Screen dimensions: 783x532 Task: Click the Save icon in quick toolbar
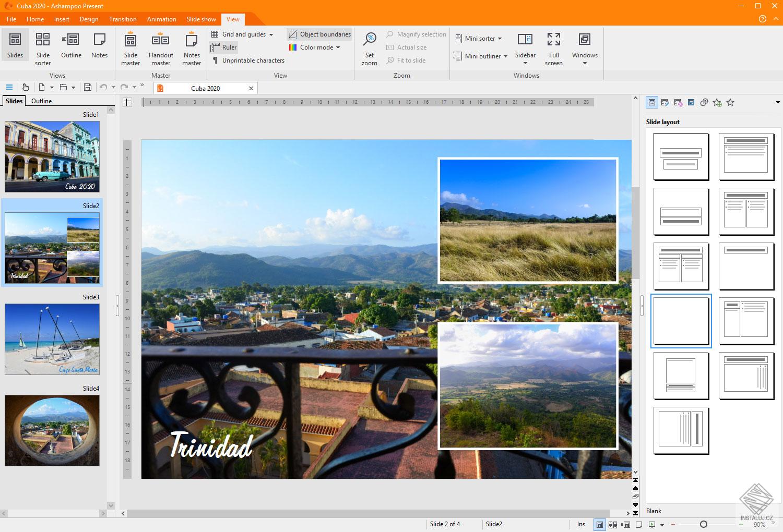88,87
